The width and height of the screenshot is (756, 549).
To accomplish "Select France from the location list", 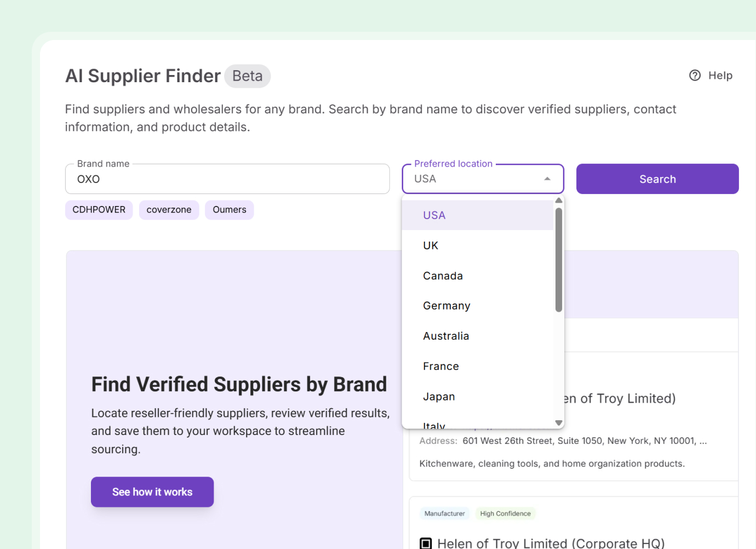I will tap(441, 366).
